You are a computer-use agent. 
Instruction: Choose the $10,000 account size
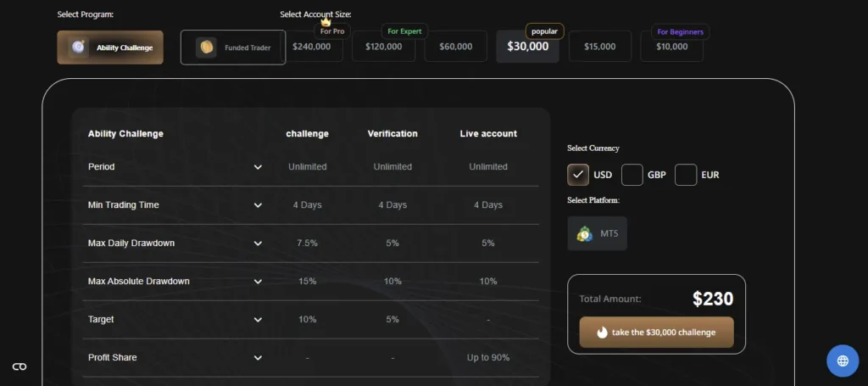pyautogui.click(x=672, y=47)
